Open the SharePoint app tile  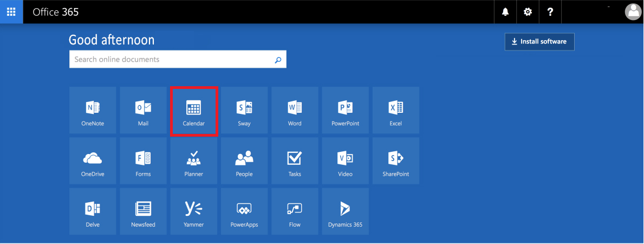pyautogui.click(x=396, y=161)
